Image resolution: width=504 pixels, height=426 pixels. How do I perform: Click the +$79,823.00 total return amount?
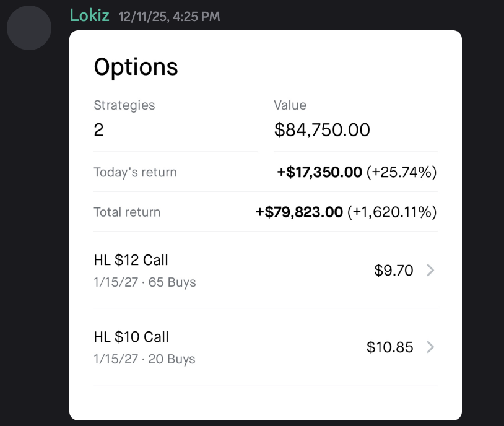[x=299, y=212]
